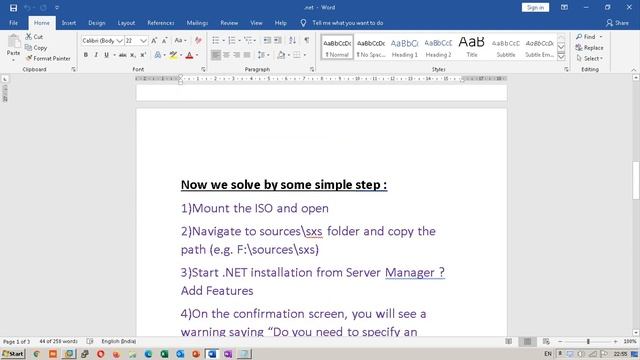
Task: Open the font size dropdown
Action: coord(143,41)
